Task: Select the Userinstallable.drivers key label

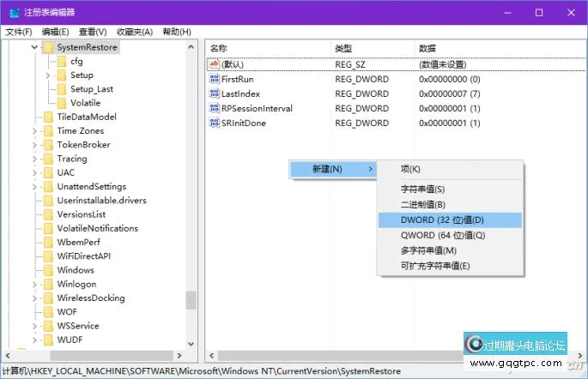Action: pos(101,201)
